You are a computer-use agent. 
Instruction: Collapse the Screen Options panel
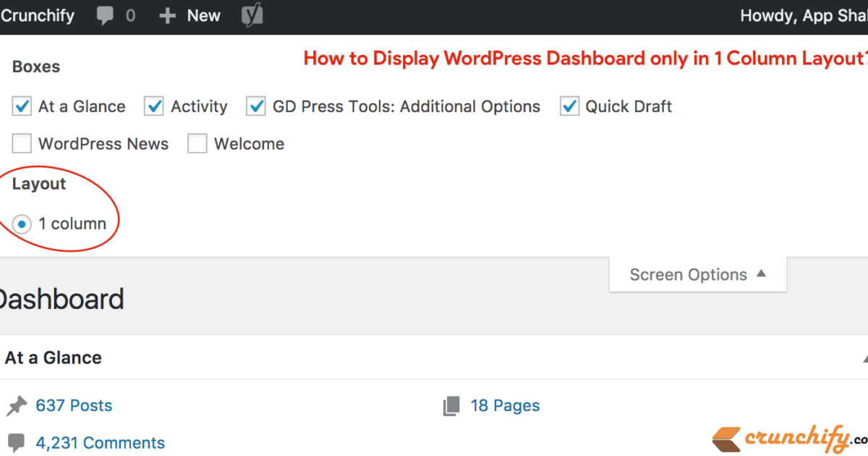point(698,275)
